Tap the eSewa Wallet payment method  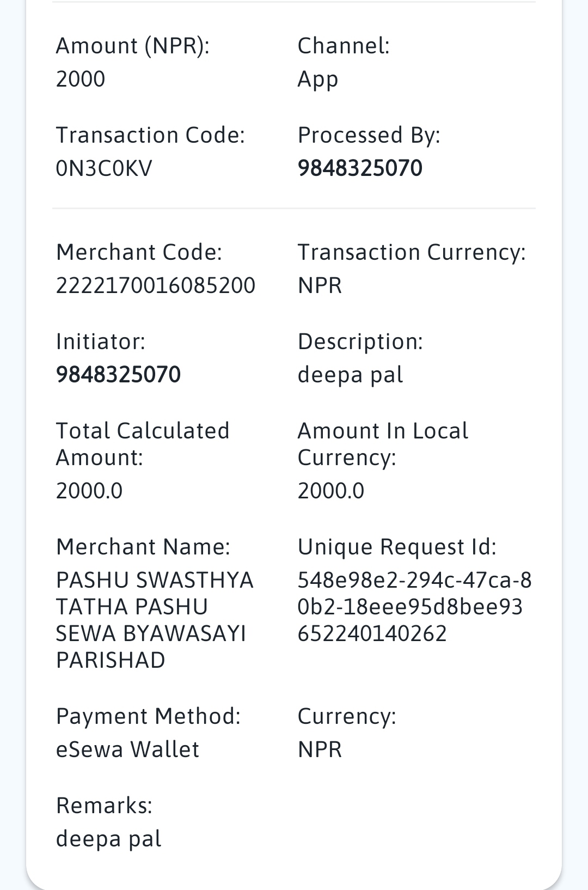point(127,749)
